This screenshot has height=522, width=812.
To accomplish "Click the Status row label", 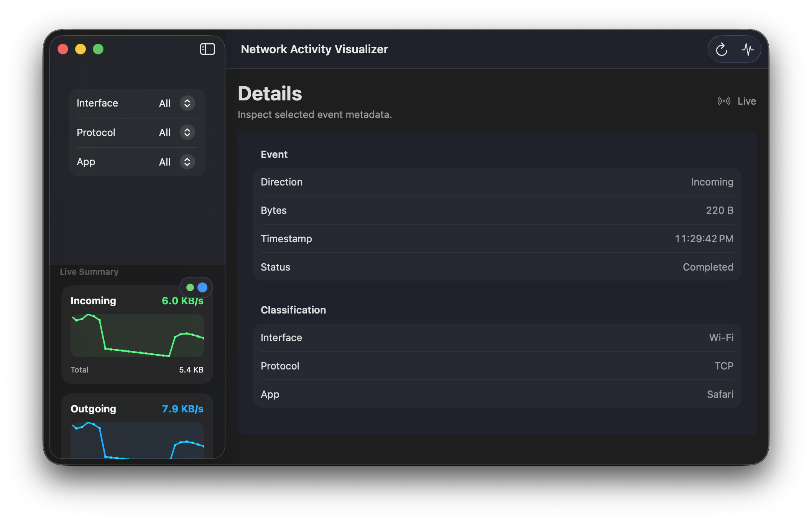I will pos(275,267).
